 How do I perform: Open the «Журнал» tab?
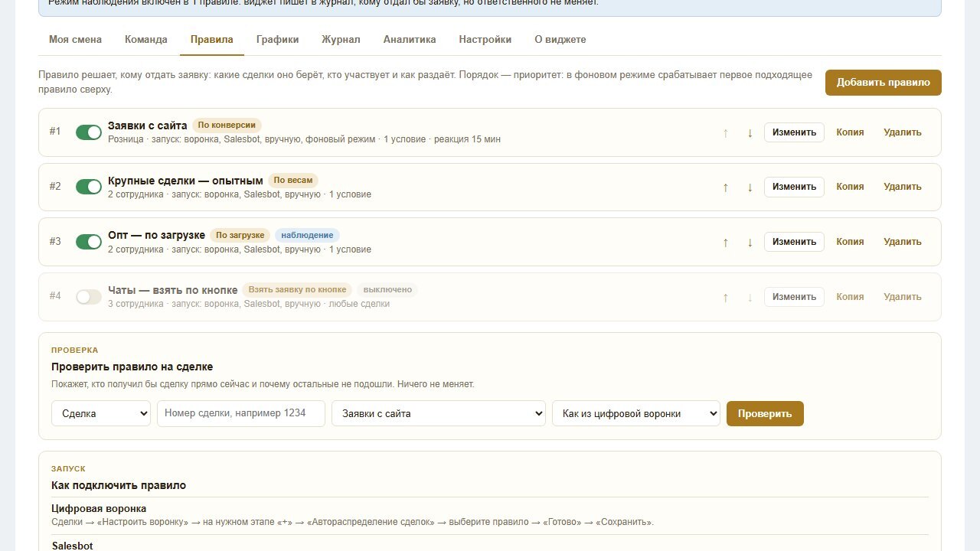click(x=341, y=40)
